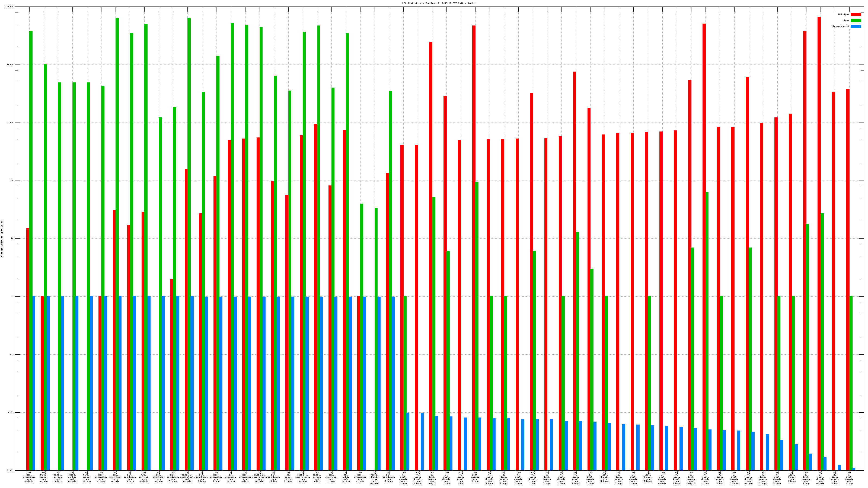Viewport: 868px width, 488px height.
Task: Click the dnsbl-3.uceprotect.net origin label
Action: click(x=187, y=477)
